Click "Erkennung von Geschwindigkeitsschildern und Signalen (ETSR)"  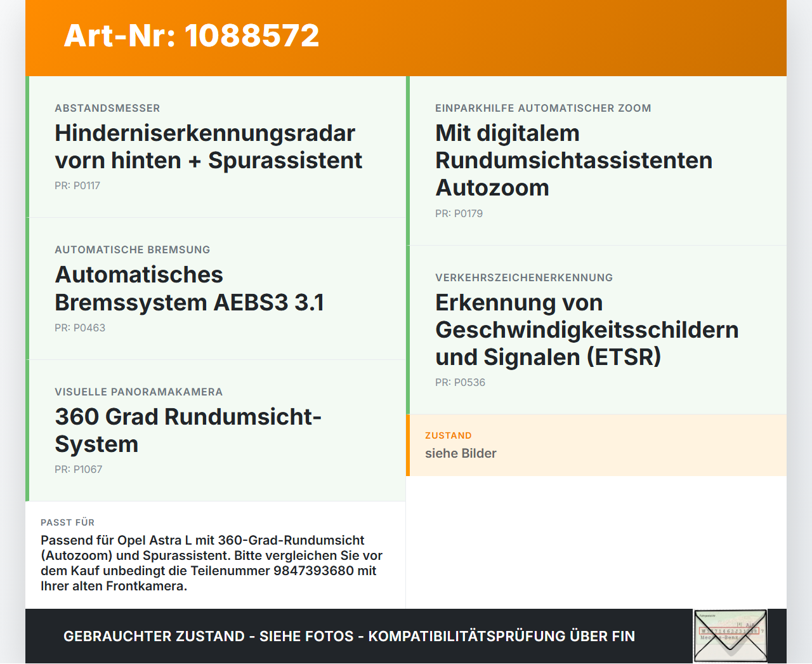tap(587, 330)
